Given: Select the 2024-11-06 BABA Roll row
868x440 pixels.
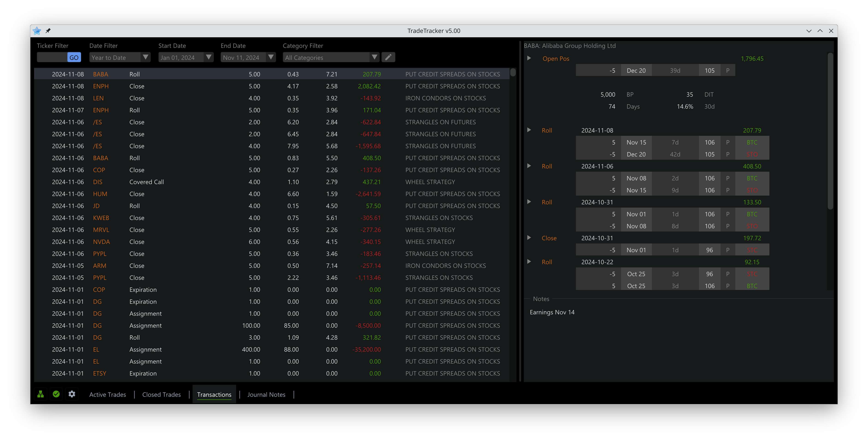Looking at the screenshot, I should [236, 158].
